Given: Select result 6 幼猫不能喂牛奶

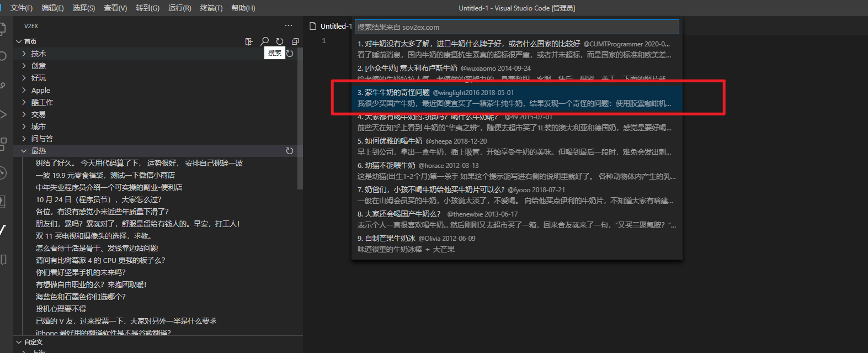Looking at the screenshot, I should tap(517, 171).
